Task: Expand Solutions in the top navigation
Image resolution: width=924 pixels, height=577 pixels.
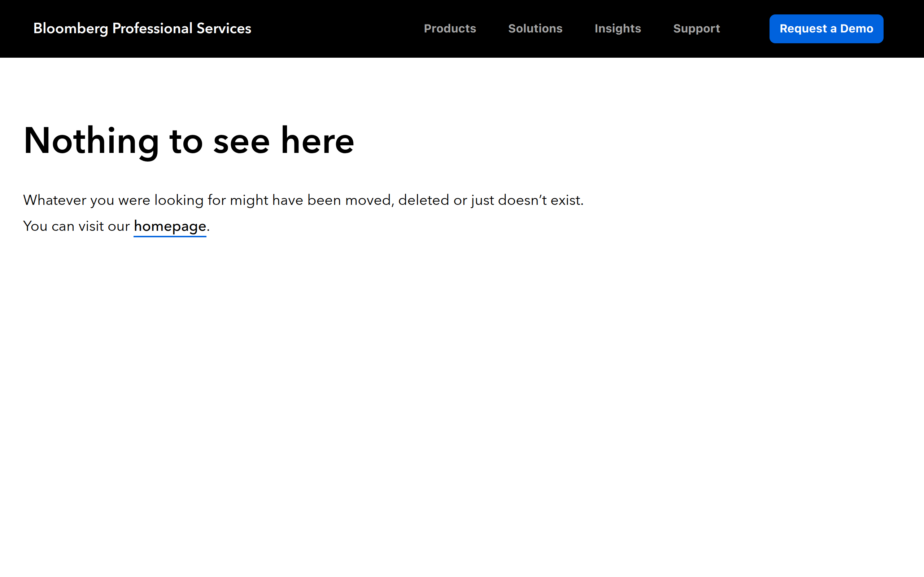Action: coord(535,28)
